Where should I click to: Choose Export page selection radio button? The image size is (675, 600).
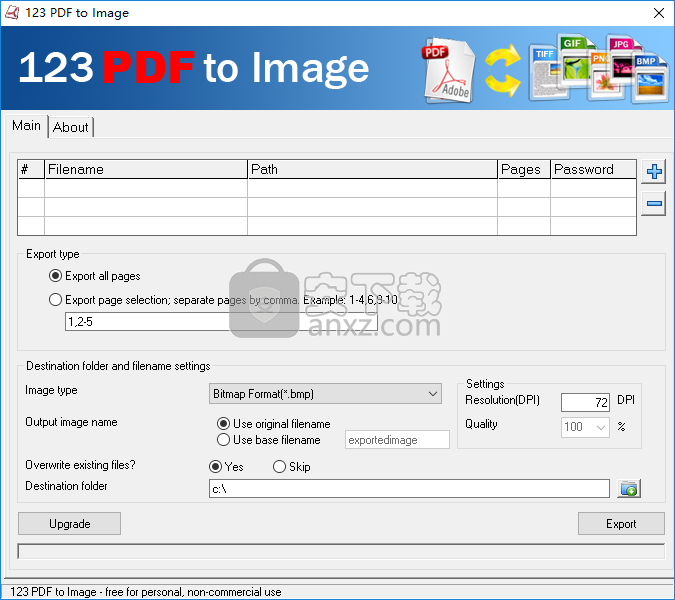(x=55, y=299)
